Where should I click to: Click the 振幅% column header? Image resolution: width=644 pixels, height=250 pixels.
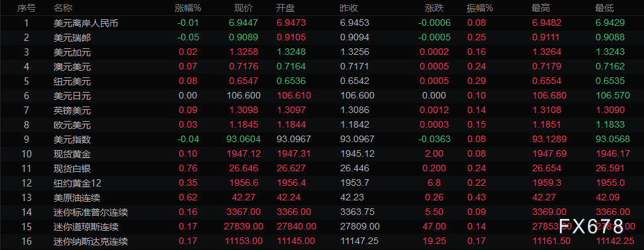click(x=480, y=8)
